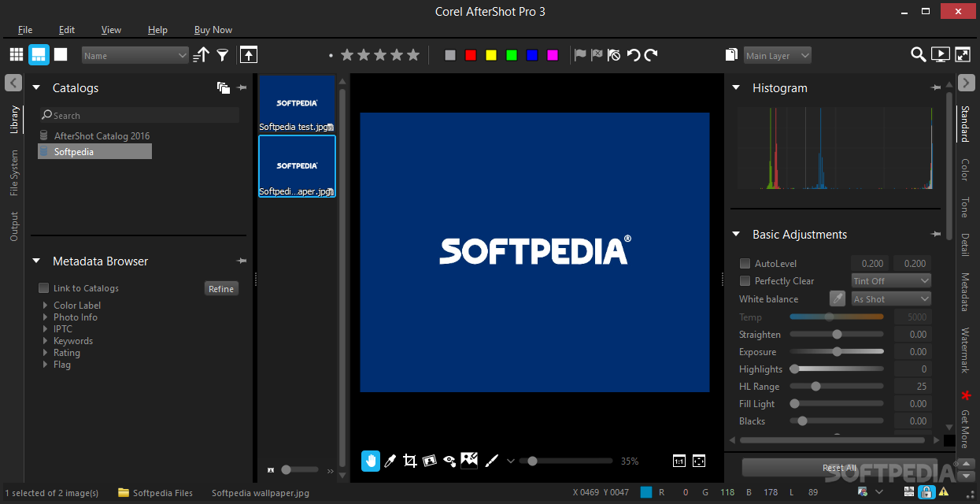The width and height of the screenshot is (980, 504).
Task: Check the Link to Catalogs box
Action: (44, 288)
